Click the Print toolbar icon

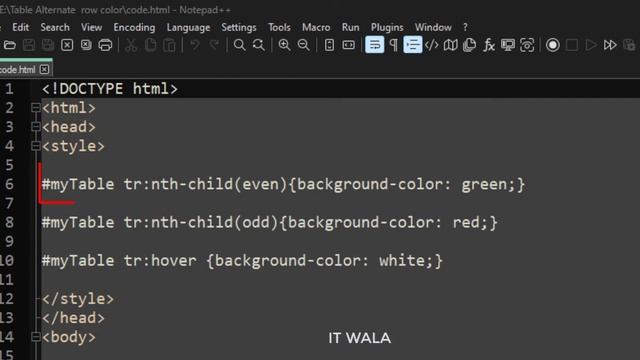point(105,45)
